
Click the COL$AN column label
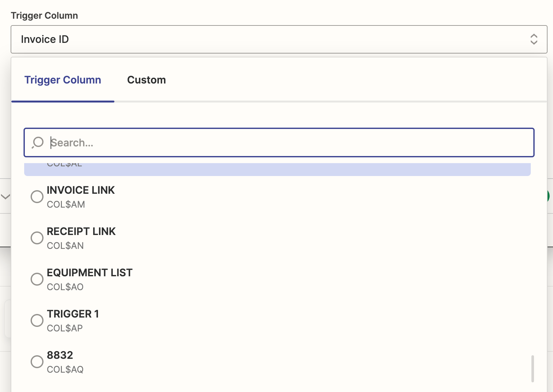click(x=65, y=246)
